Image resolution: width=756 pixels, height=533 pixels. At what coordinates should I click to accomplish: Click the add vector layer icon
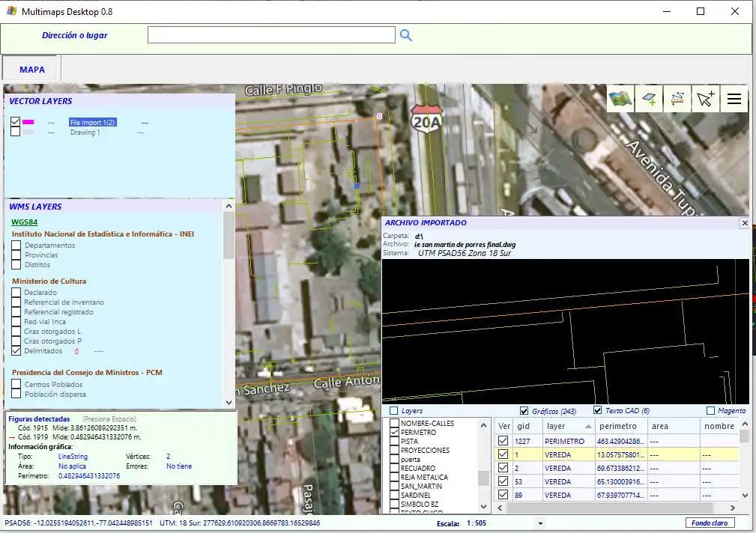[649, 99]
